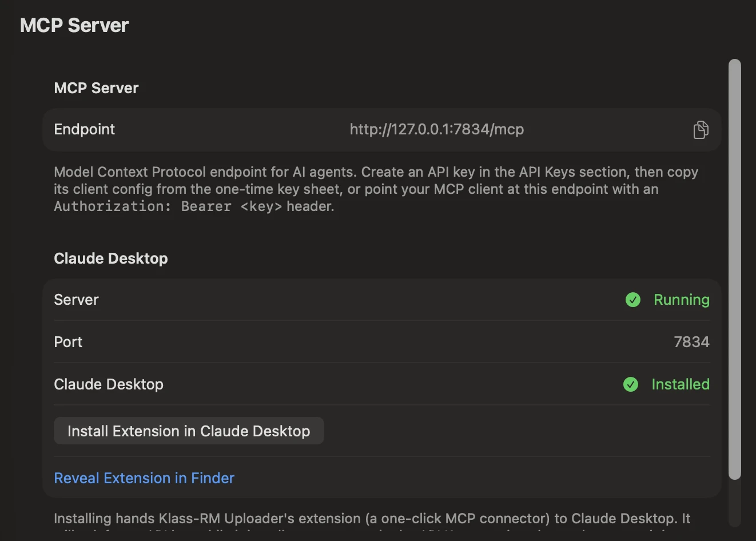The width and height of the screenshot is (756, 541).
Task: Click the Port row label
Action: (68, 342)
